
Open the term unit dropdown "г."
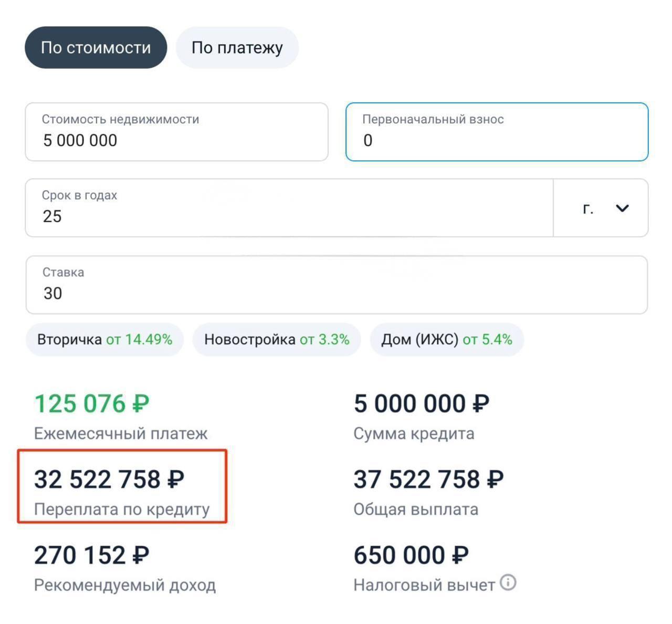point(601,209)
